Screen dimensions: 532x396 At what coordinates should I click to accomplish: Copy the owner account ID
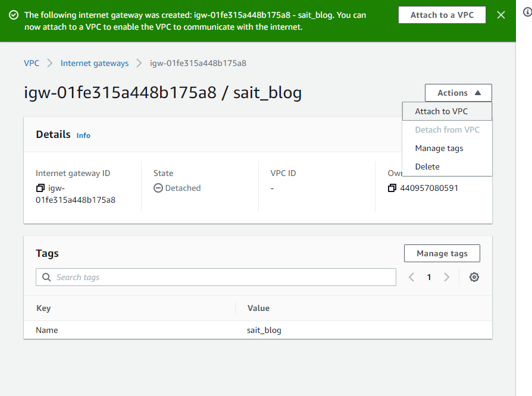392,188
